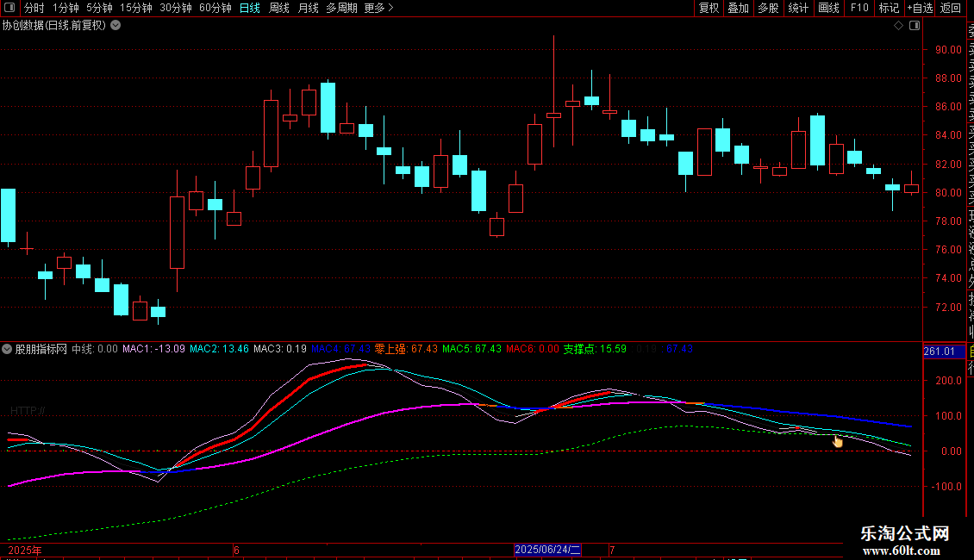
Task: Click the 261.01 indicator value box
Action: tap(939, 352)
